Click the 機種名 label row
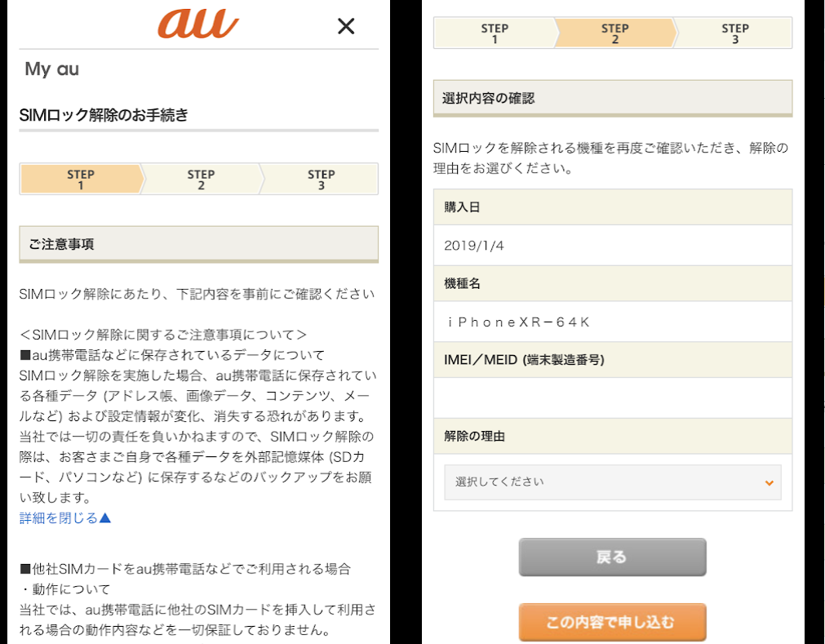The width and height of the screenshot is (825, 644). point(613,283)
